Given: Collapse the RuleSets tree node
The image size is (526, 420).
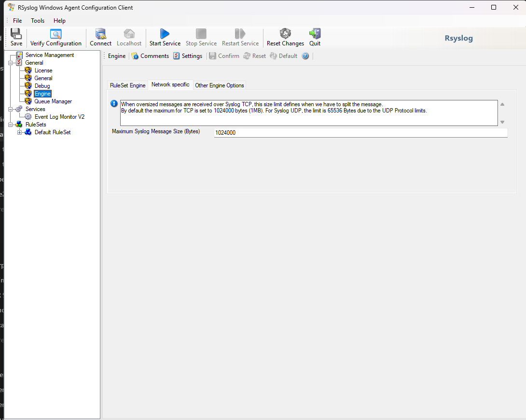Looking at the screenshot, I should tap(11, 125).
